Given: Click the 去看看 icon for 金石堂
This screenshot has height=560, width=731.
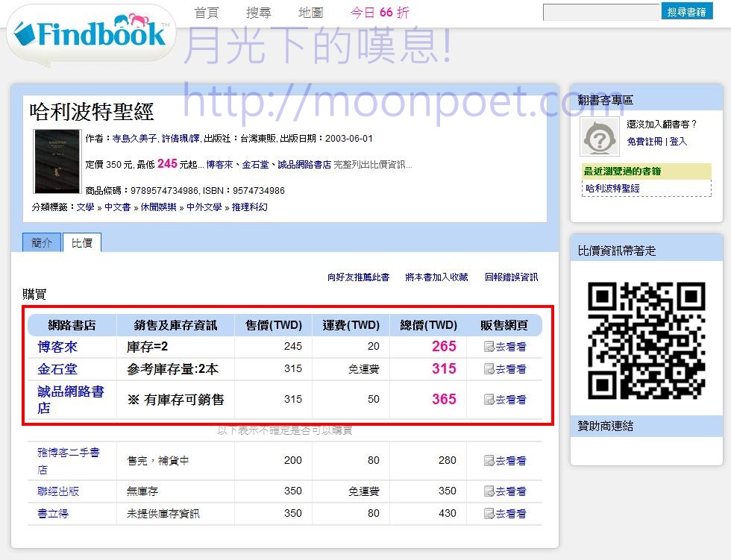Looking at the screenshot, I should (x=489, y=369).
